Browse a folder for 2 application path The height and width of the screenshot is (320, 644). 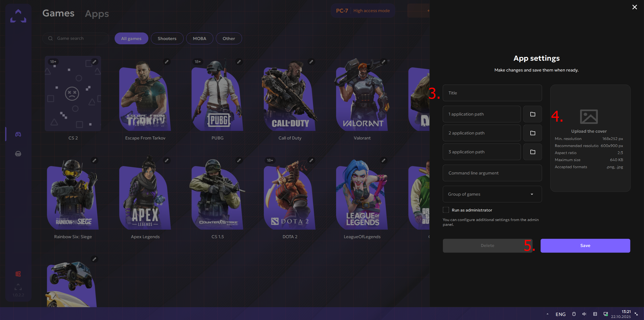[533, 133]
